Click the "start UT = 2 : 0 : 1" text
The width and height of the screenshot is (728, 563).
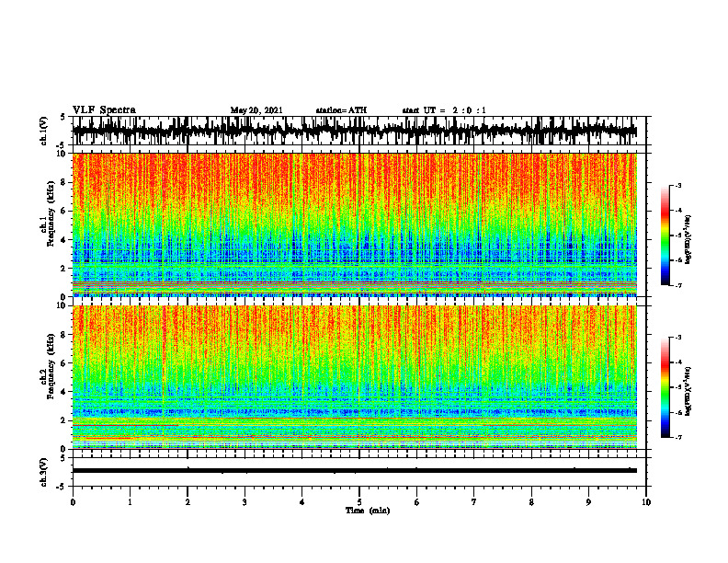[444, 110]
